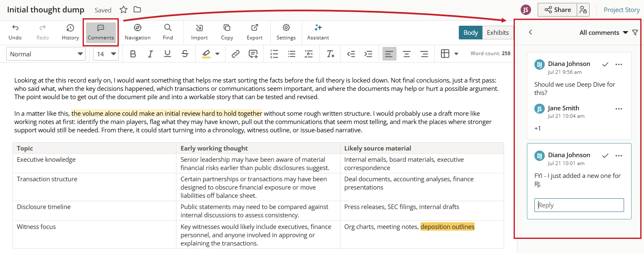Click the 'Early working thought' header cell

(x=258, y=148)
